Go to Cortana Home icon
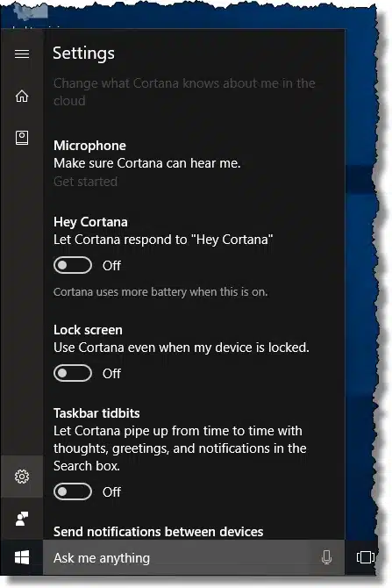This screenshot has width=392, height=588. pos(22,96)
